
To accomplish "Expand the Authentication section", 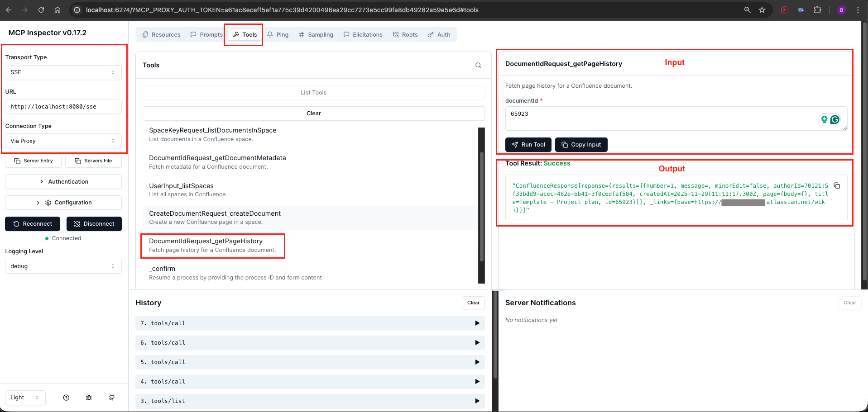I will pos(63,181).
